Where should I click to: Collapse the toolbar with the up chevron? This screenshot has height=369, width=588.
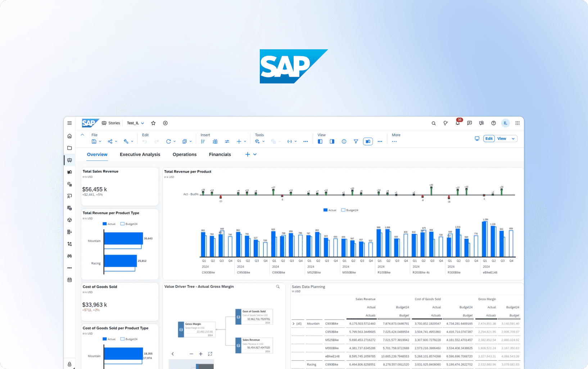pyautogui.click(x=82, y=135)
